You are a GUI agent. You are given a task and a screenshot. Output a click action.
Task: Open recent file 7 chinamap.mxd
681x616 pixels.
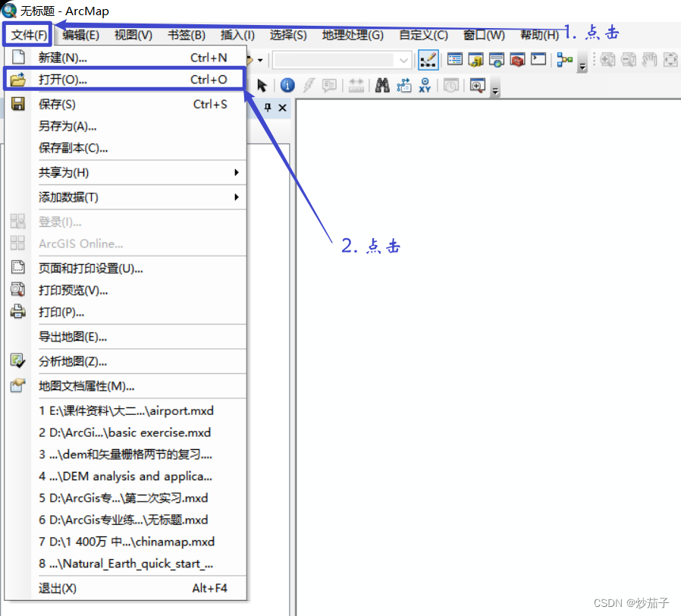(125, 542)
